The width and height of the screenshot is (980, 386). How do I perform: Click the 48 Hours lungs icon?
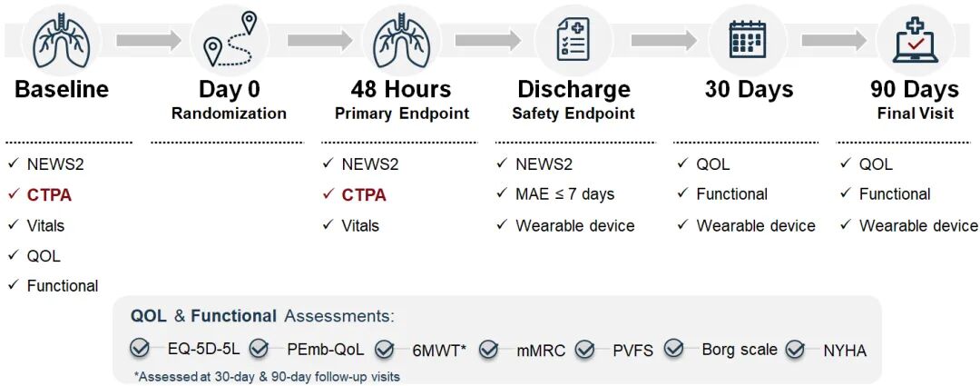(x=401, y=40)
